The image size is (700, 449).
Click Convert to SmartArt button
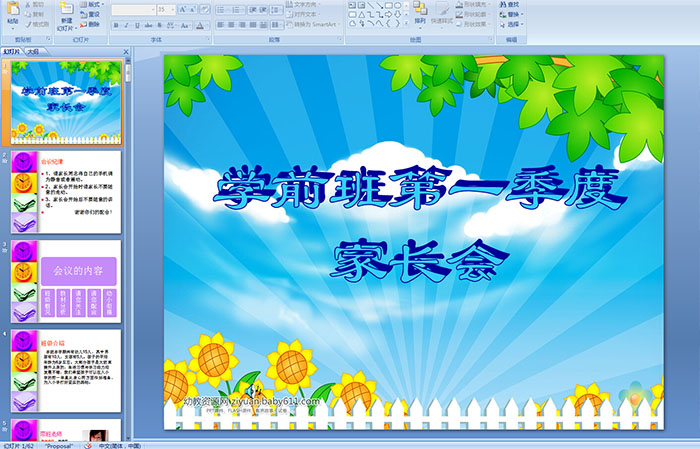coord(313,24)
